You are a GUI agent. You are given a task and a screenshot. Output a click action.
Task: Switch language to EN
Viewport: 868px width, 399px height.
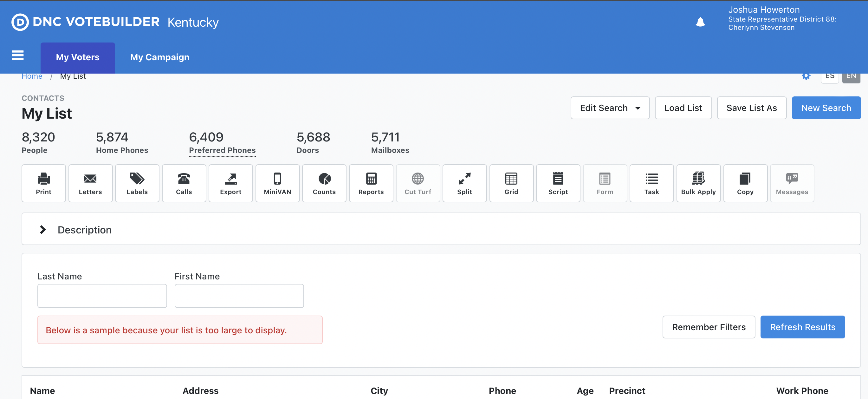click(851, 76)
